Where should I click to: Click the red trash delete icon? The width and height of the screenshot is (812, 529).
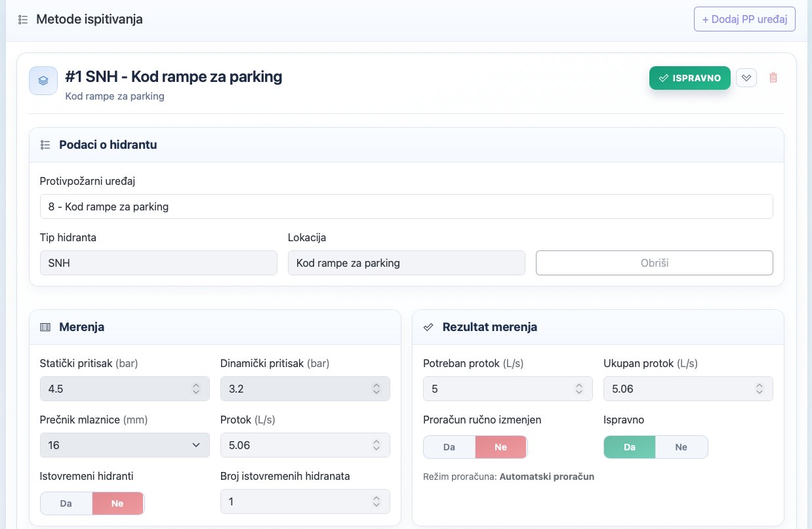click(x=773, y=78)
